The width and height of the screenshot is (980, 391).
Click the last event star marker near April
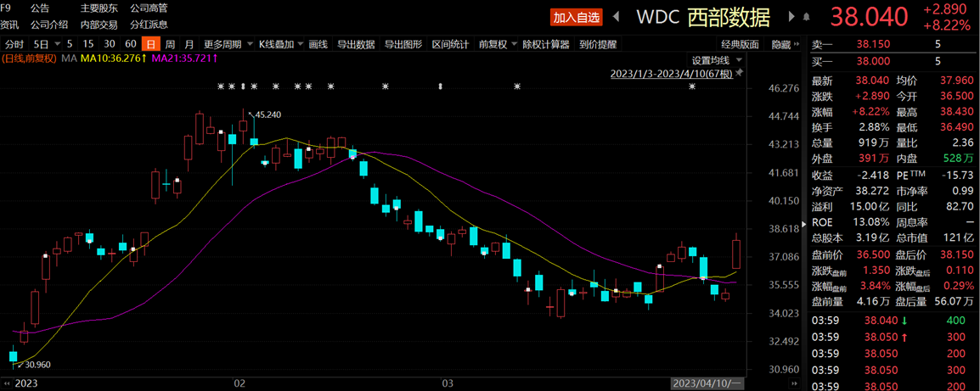click(692, 87)
